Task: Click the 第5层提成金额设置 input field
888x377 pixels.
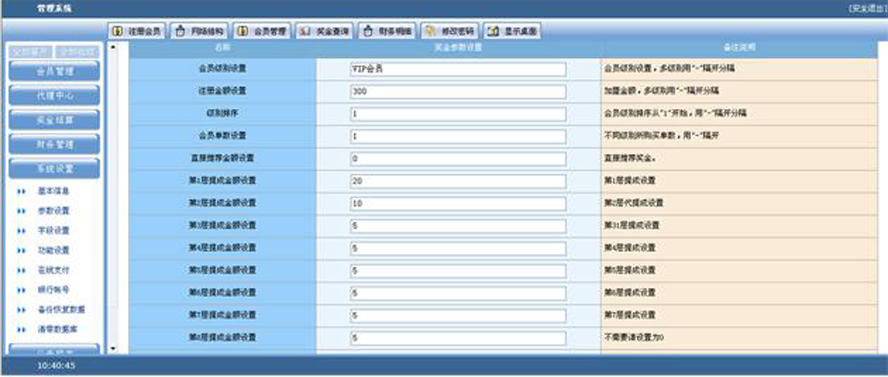Action: (x=458, y=271)
